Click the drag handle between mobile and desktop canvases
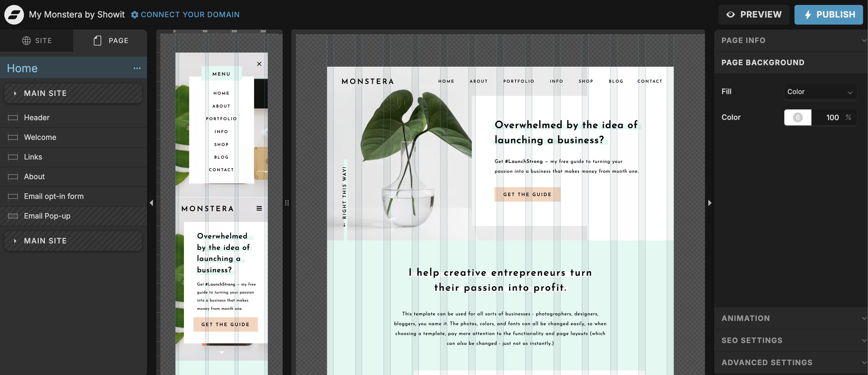Image resolution: width=868 pixels, height=375 pixels. click(287, 203)
